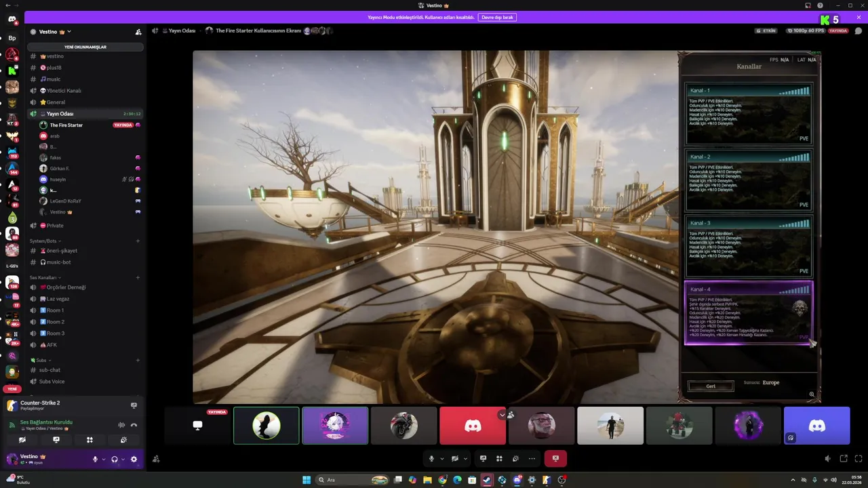
Task: Add channel to Ses Kanalları category
Action: point(138,277)
